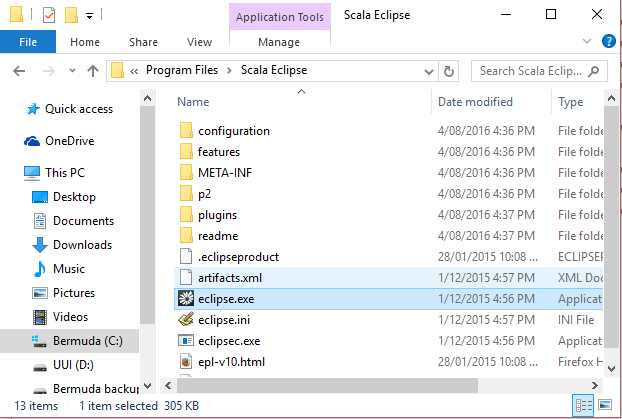
Task: Click the This PC monitor icon
Action: pos(32,173)
